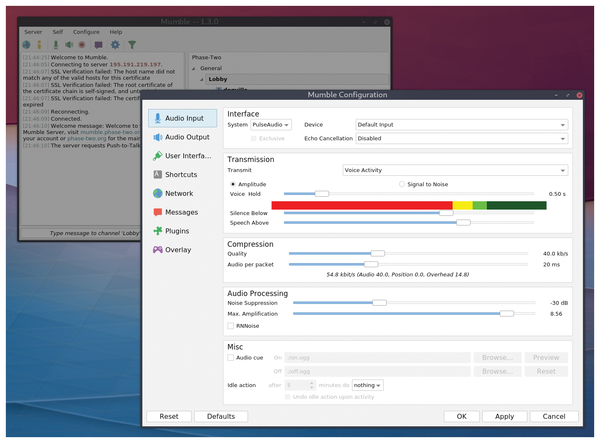The height and width of the screenshot is (443, 600).
Task: Click the Silence Below slider handle
Action: [446, 213]
